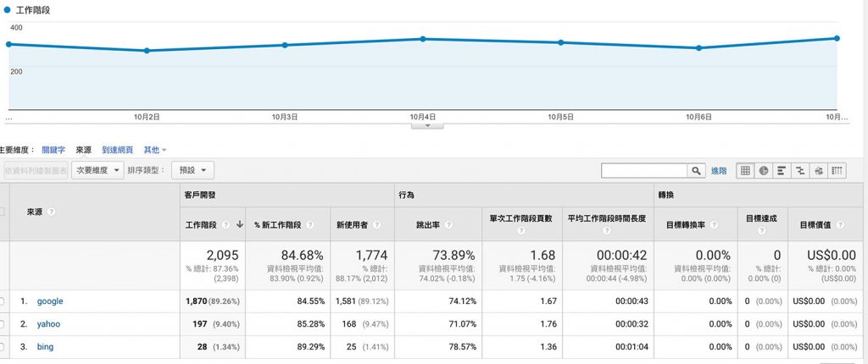
Task: Open the 預設 sort type dropdown
Action: [x=192, y=170]
